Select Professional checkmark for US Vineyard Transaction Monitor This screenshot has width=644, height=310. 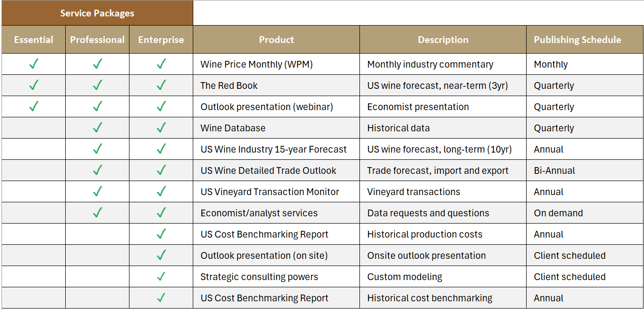(98, 191)
